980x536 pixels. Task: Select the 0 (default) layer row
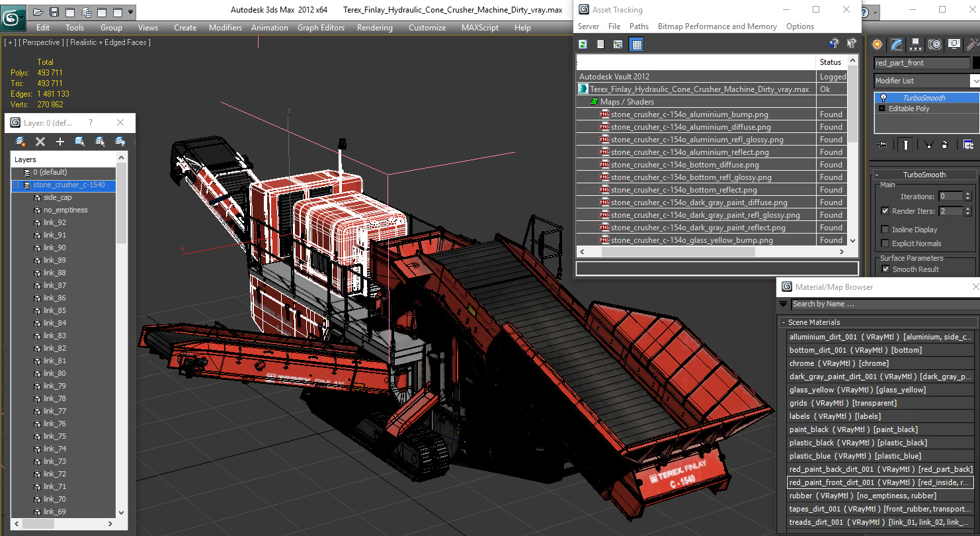[x=64, y=172]
